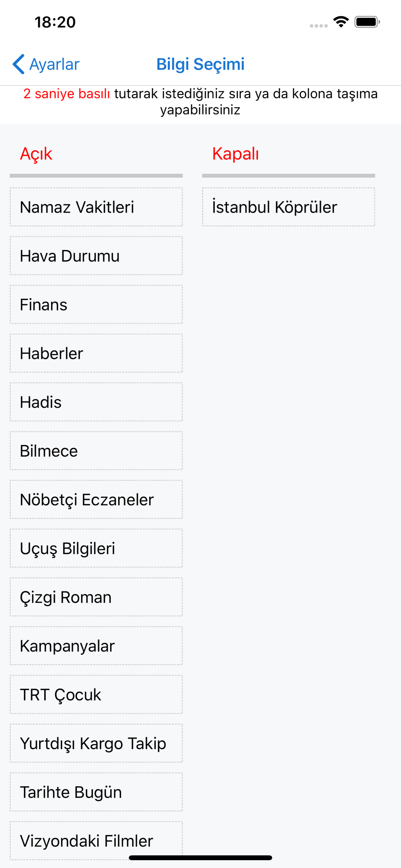The width and height of the screenshot is (401, 868).
Task: Tap the Çizgi Roman item
Action: pyautogui.click(x=96, y=597)
